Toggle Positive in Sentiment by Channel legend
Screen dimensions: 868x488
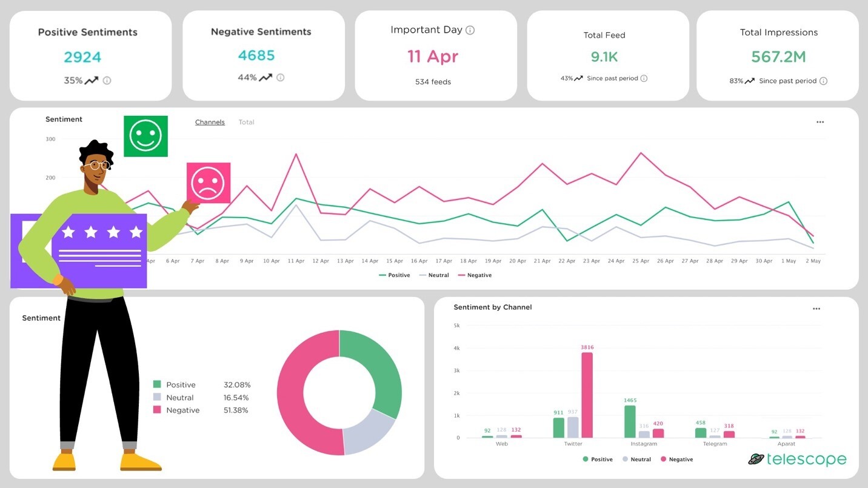[598, 460]
